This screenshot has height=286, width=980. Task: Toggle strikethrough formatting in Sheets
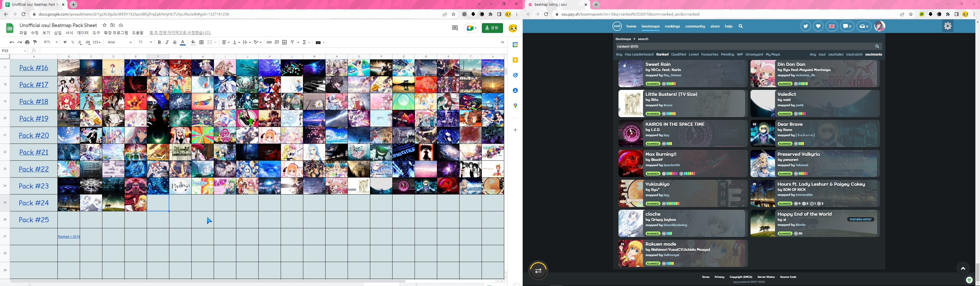tap(174, 42)
